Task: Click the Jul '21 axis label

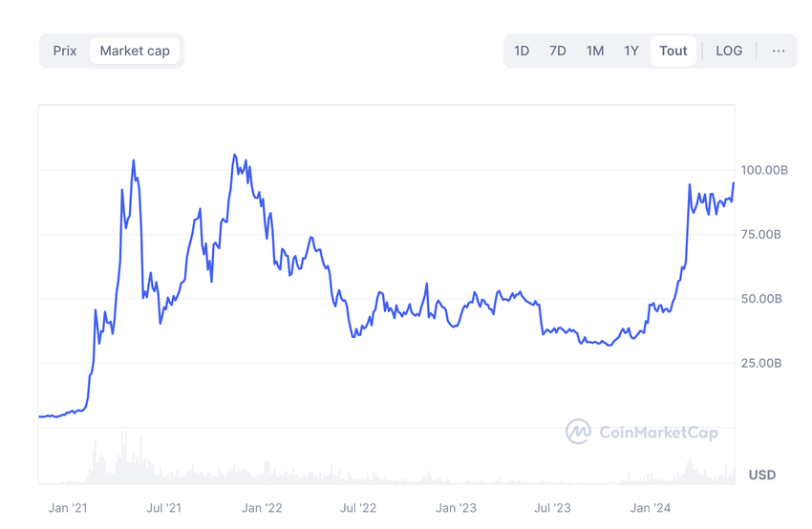Action: click(x=164, y=508)
